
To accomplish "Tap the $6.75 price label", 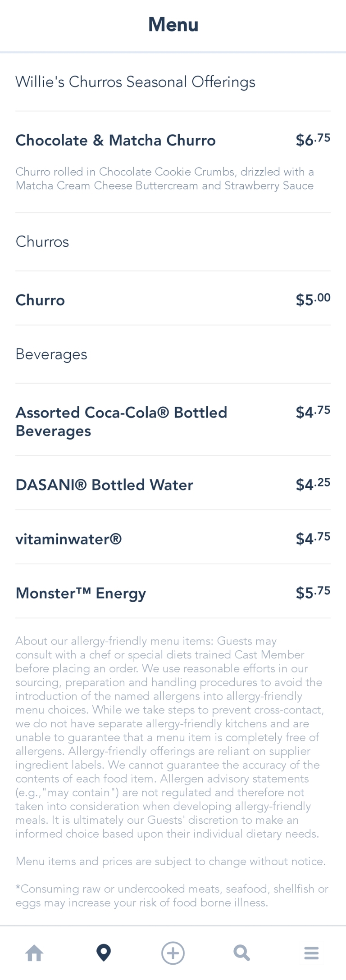I will click(x=313, y=140).
